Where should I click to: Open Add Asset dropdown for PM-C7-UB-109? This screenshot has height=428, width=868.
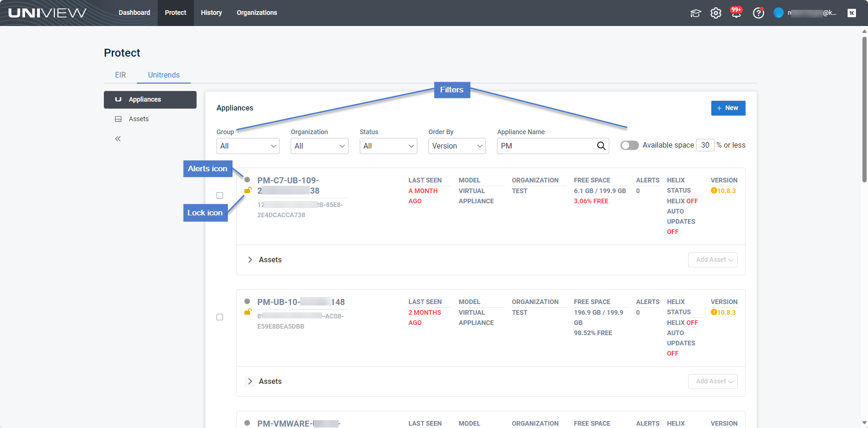click(713, 260)
